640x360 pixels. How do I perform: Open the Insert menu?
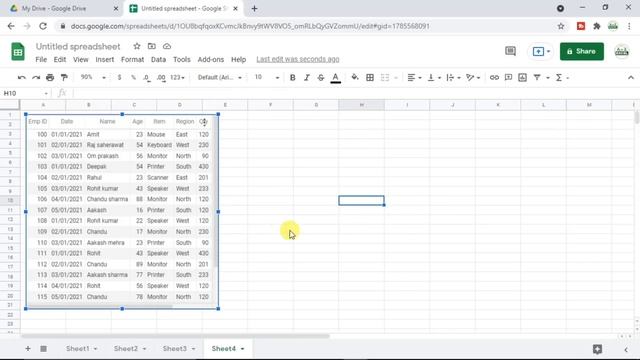click(104, 60)
